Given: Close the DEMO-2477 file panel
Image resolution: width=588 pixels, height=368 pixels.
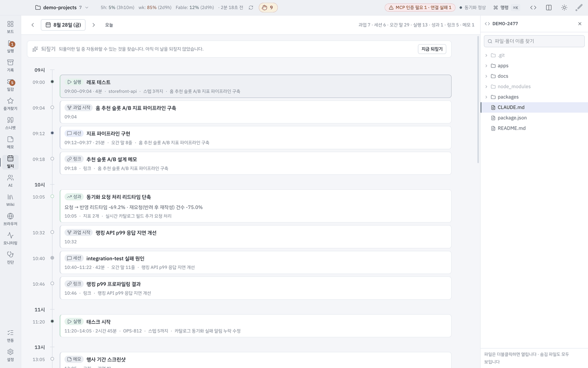Looking at the screenshot, I should [x=580, y=24].
